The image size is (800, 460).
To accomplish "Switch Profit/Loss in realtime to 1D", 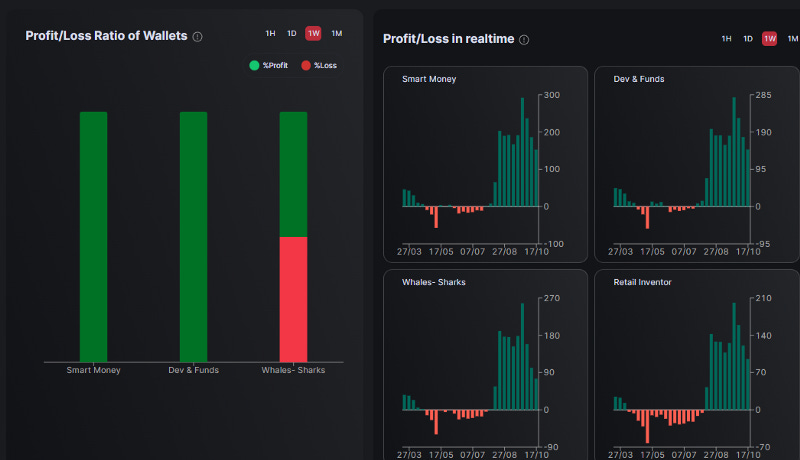I will tap(748, 39).
